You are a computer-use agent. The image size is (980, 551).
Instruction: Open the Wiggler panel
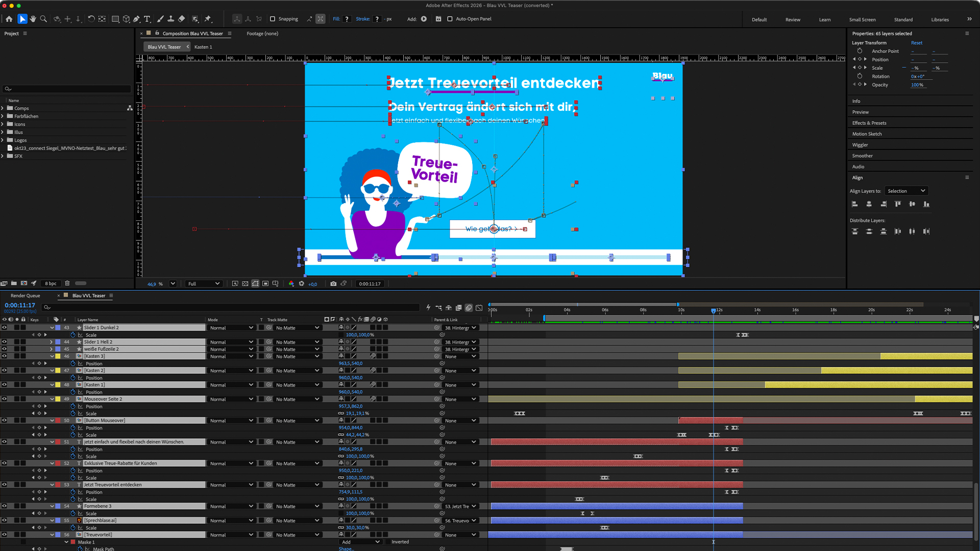[860, 145]
